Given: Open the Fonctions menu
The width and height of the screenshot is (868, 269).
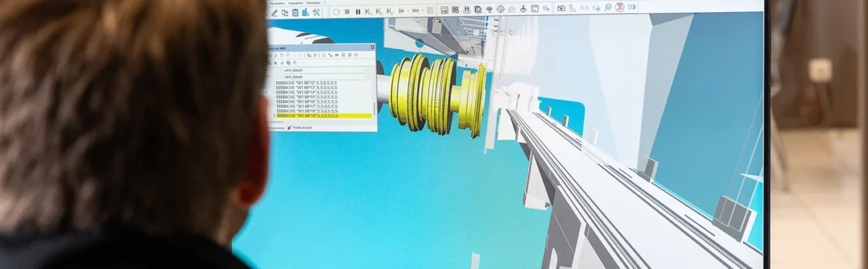Looking at the screenshot, I should coord(314,3).
